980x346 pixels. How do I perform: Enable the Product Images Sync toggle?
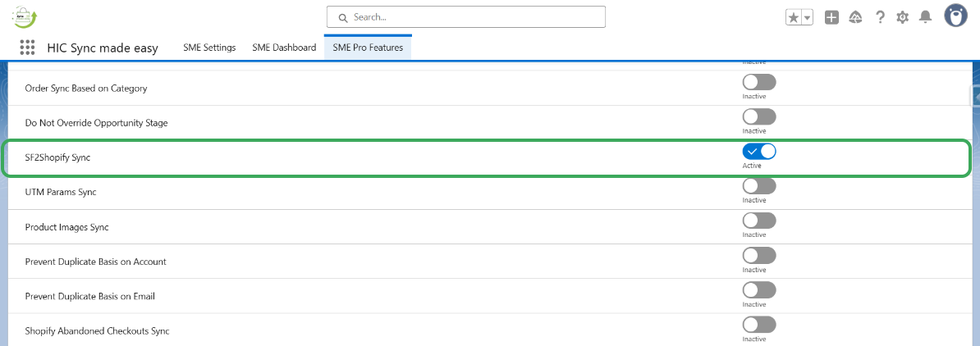[759, 221]
